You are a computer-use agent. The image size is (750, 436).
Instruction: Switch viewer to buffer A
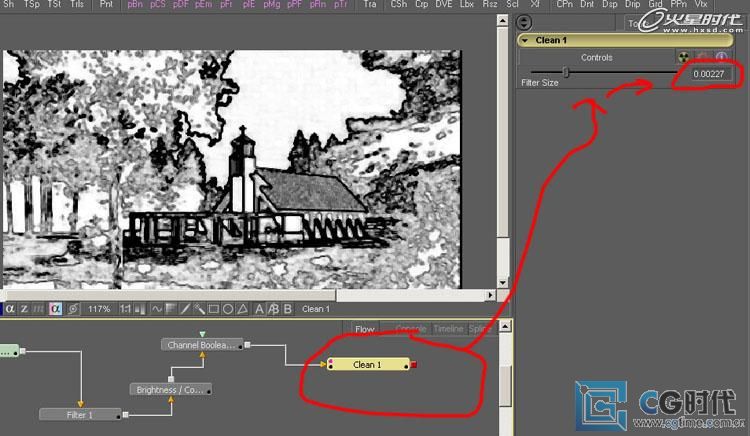(260, 309)
